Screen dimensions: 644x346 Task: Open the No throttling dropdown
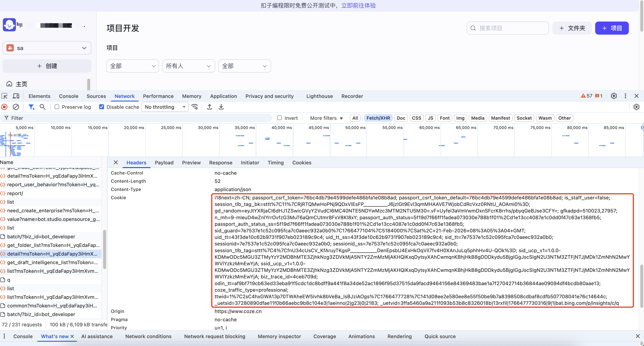165,107
